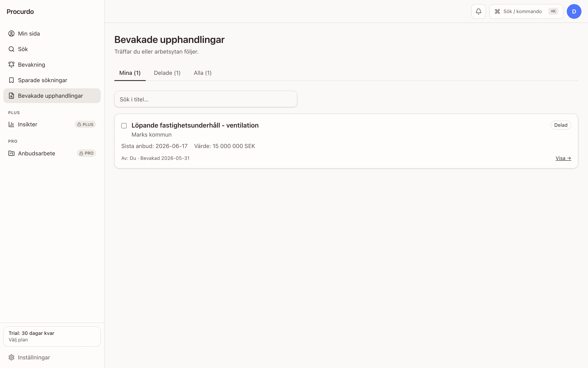Click the Insikter label in sidebar
The width and height of the screenshot is (588, 368).
coord(28,124)
